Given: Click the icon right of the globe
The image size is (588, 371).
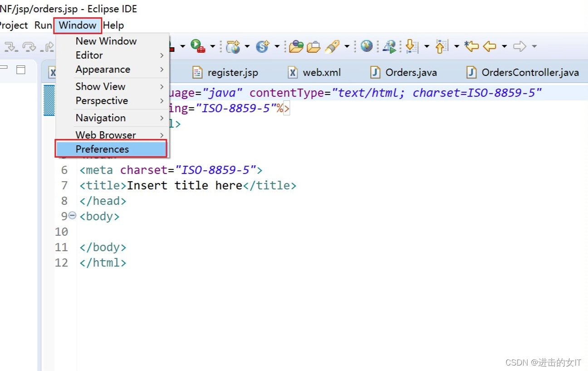Looking at the screenshot, I should pos(389,46).
